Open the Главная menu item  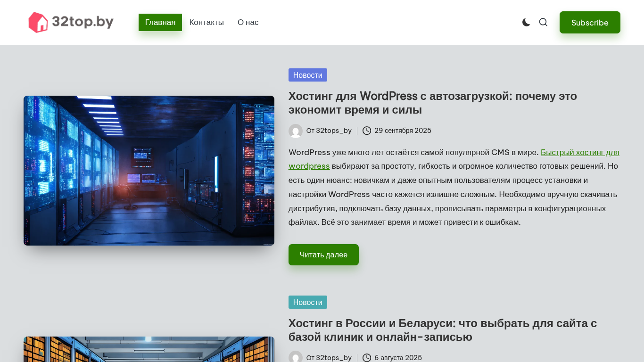(x=160, y=23)
